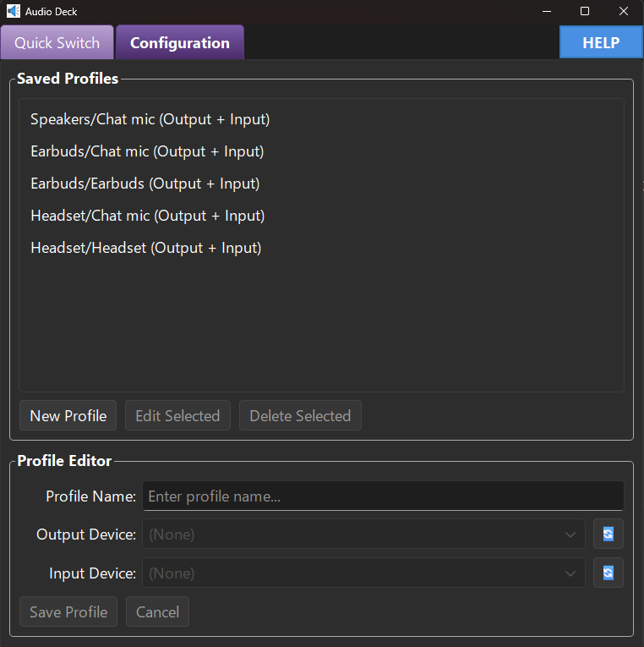Open the Configuration tab
Image resolution: width=644 pixels, height=647 pixels.
180,43
